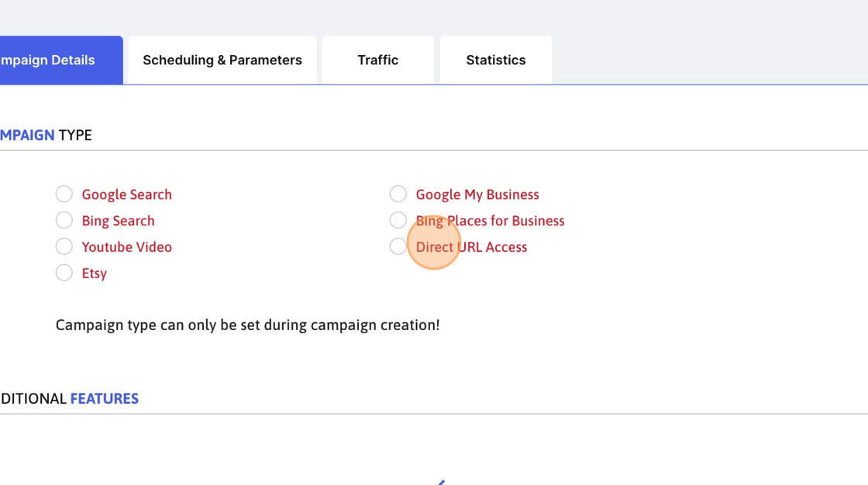The image size is (868, 485).
Task: Switch to the Scheduling & Parameters tab
Action: pos(222,60)
